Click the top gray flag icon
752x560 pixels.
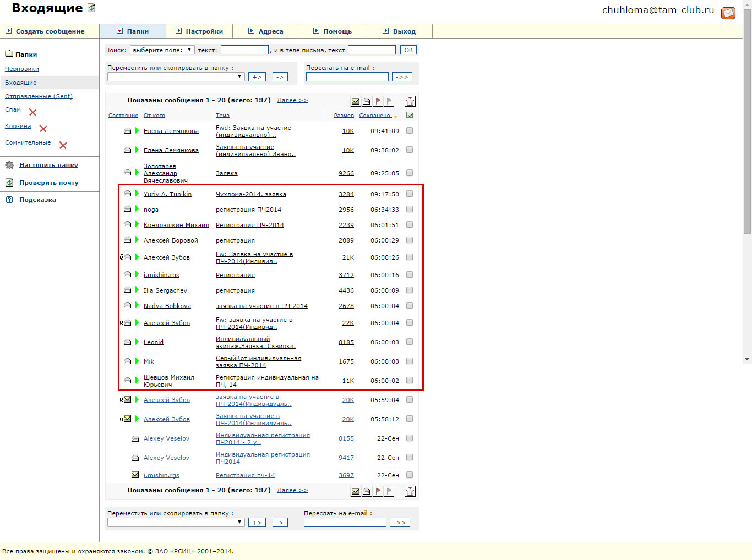click(389, 101)
